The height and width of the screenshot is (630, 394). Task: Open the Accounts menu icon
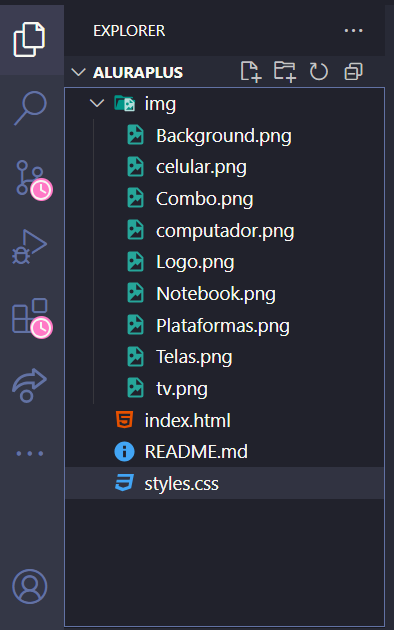[x=30, y=586]
